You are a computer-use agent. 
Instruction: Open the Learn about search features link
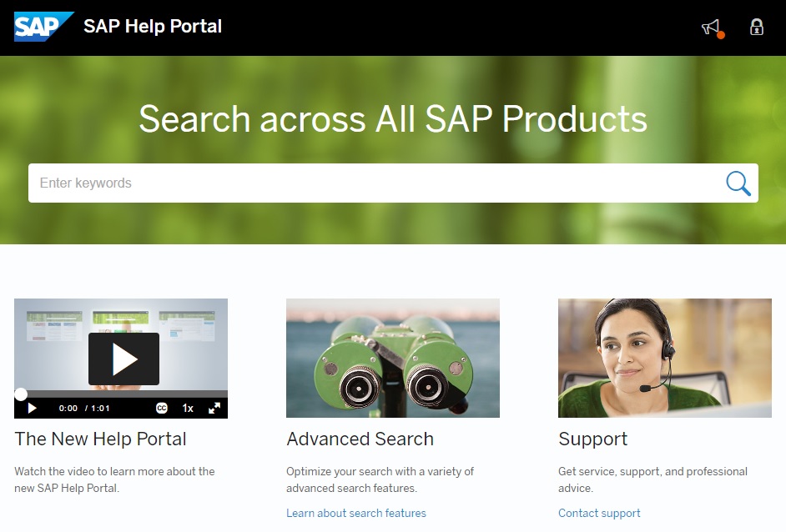point(356,513)
